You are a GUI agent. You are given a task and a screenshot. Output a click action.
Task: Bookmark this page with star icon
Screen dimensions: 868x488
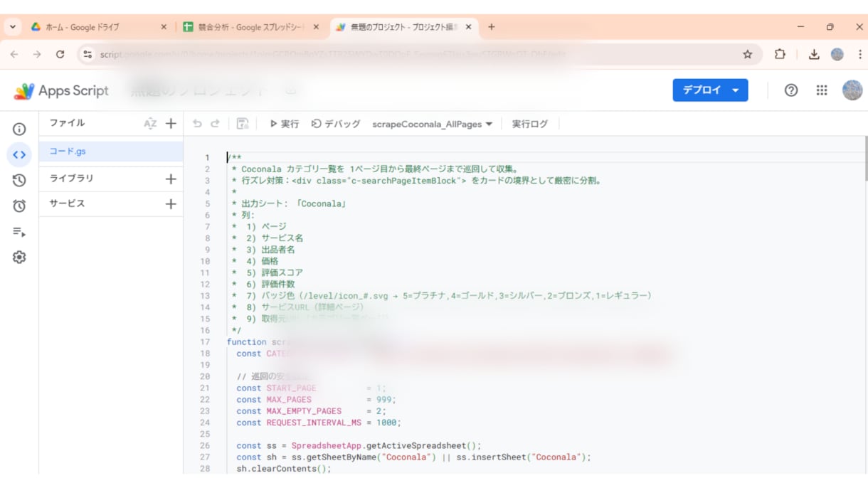[x=747, y=54]
